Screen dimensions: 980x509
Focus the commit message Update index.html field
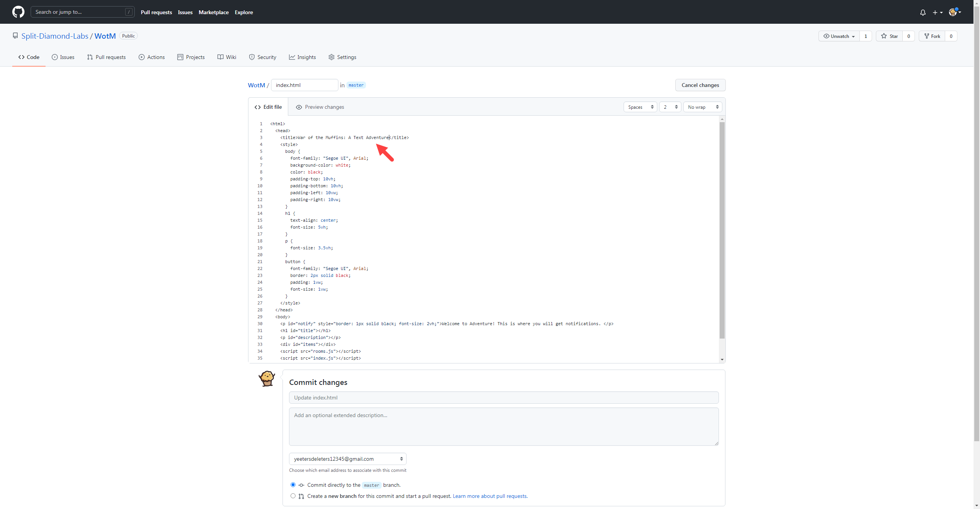coord(504,398)
